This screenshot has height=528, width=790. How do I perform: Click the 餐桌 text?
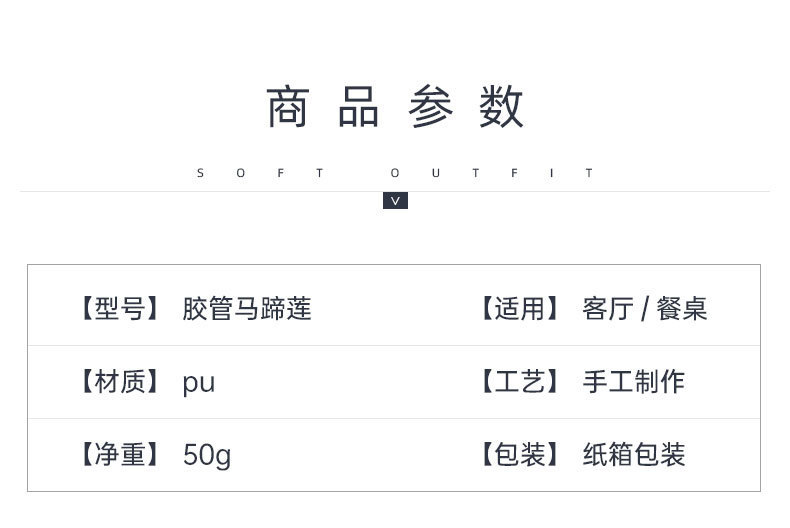683,308
